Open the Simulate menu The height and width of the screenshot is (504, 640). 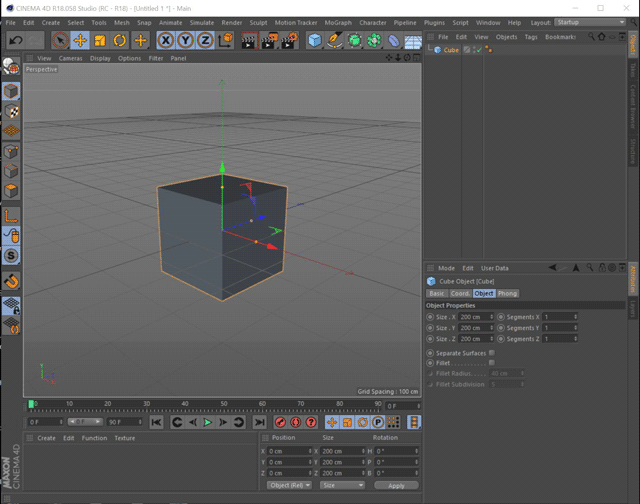(202, 23)
